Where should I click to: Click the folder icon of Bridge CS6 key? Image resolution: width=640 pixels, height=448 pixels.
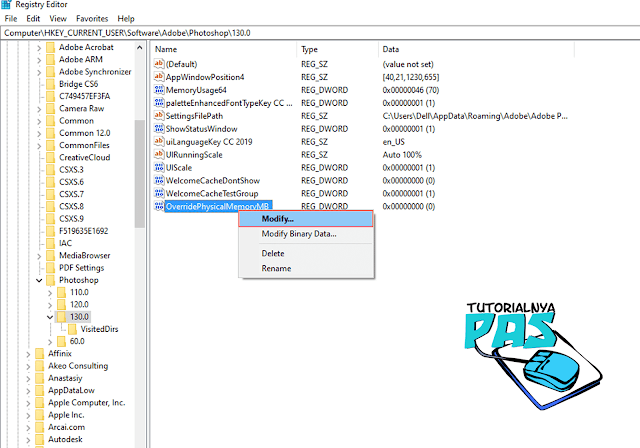point(51,84)
